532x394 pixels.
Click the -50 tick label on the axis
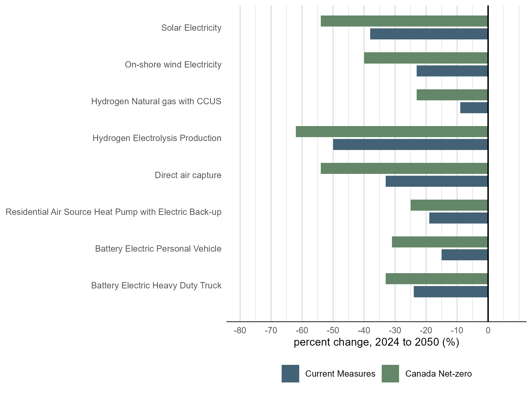tap(333, 330)
